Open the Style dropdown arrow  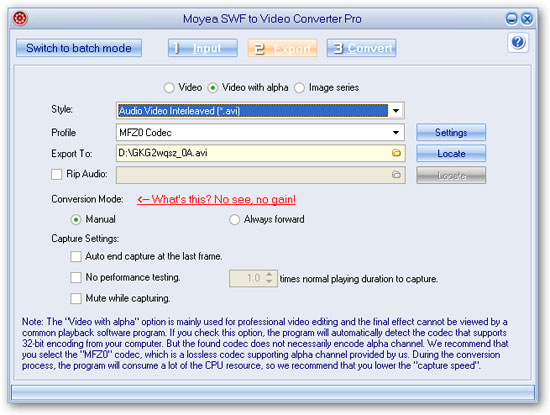click(x=396, y=111)
